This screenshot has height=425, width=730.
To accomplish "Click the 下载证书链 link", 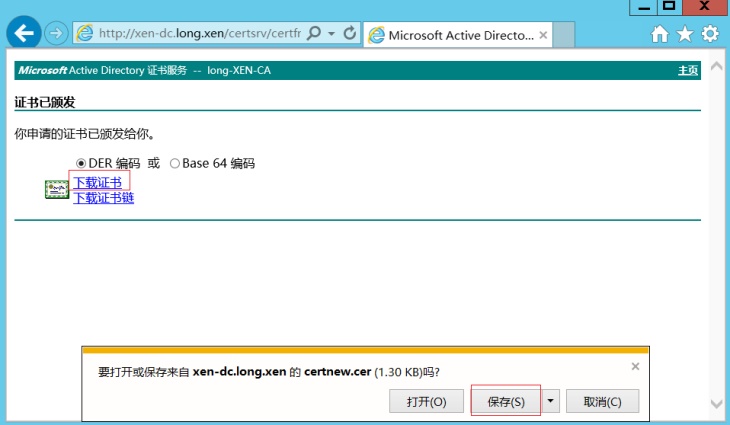I will point(103,198).
